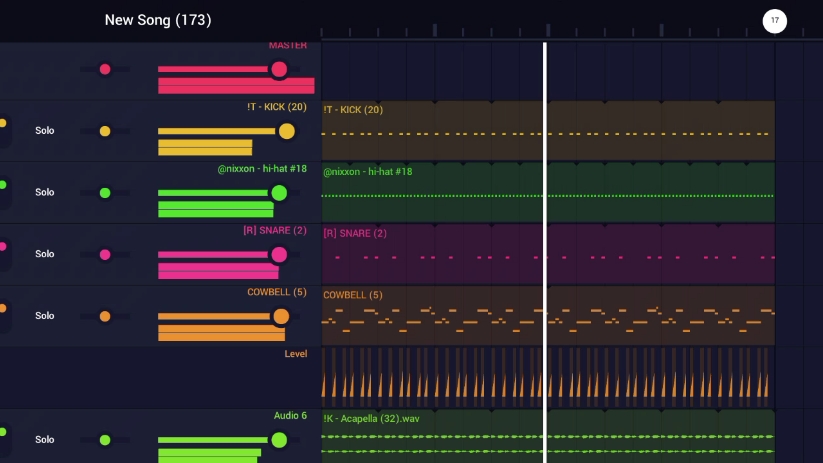Image resolution: width=823 pixels, height=463 pixels.
Task: Solo the @nixxon hi-hat #18 track
Action: pos(44,193)
